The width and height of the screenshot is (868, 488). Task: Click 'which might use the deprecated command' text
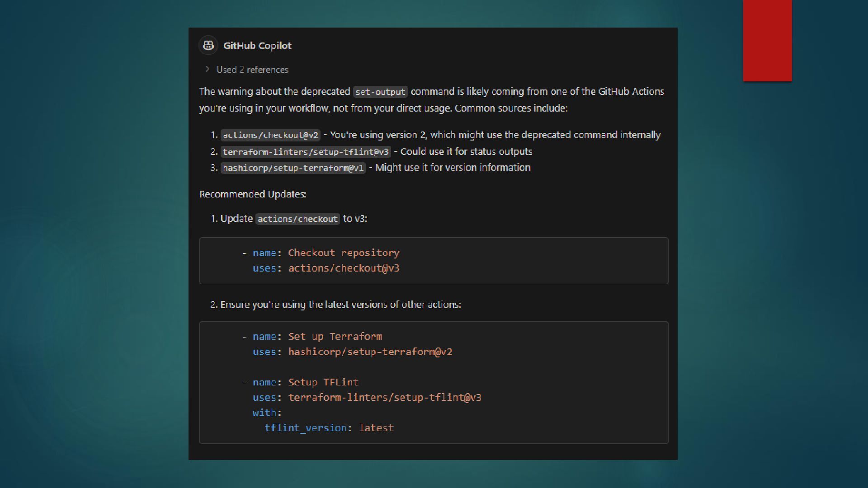(x=524, y=135)
